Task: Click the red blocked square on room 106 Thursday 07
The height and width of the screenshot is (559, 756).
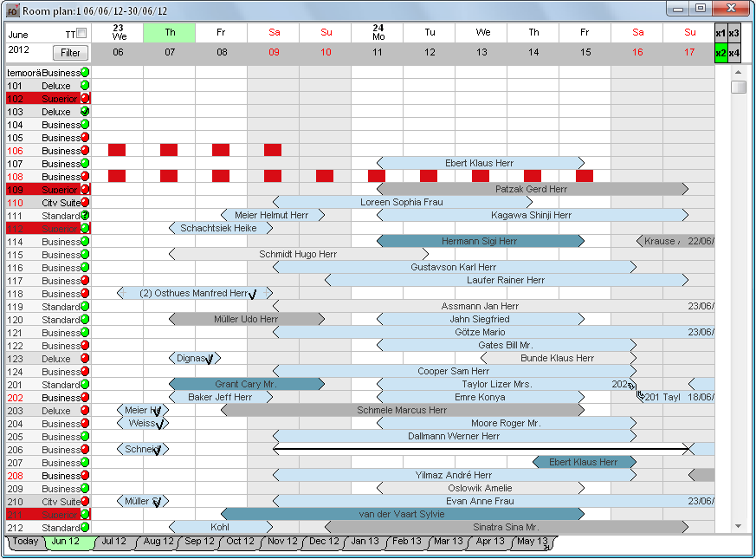Action: click(x=169, y=150)
